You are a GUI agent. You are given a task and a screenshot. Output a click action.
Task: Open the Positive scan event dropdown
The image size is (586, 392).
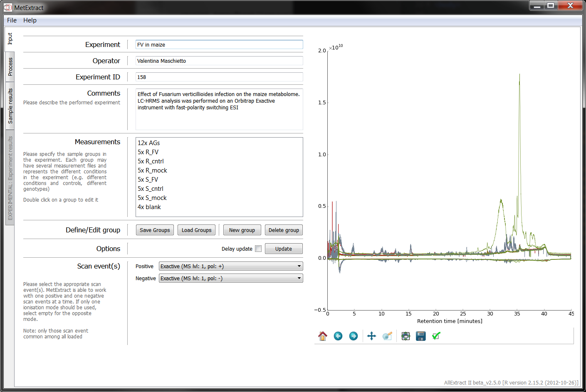pyautogui.click(x=231, y=266)
